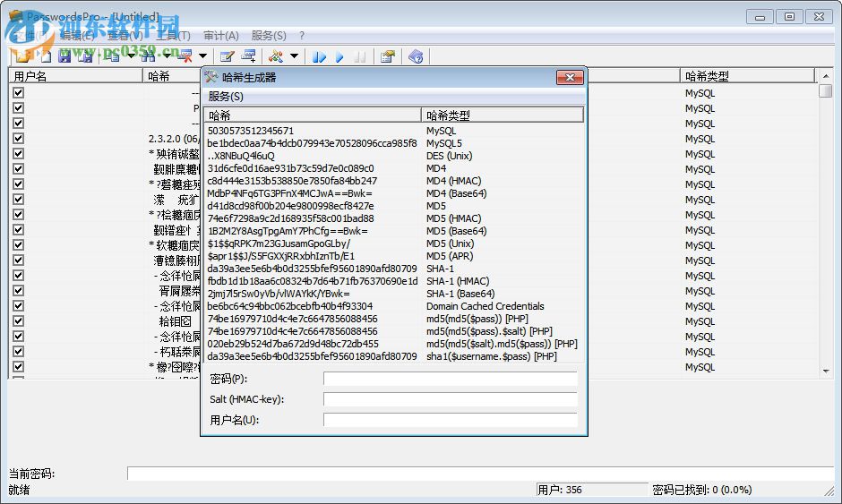The height and width of the screenshot is (504, 842).
Task: Open dropdown arrow next to tools icon
Action: pos(295,56)
